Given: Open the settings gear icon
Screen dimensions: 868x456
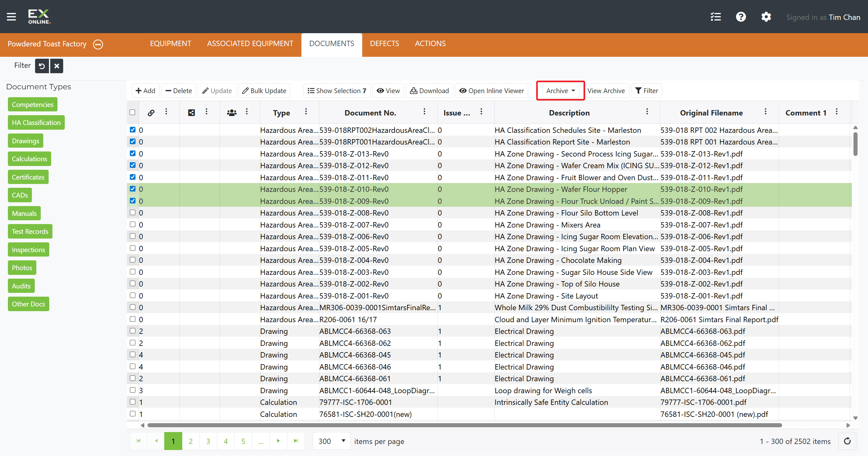Looking at the screenshot, I should pos(766,17).
